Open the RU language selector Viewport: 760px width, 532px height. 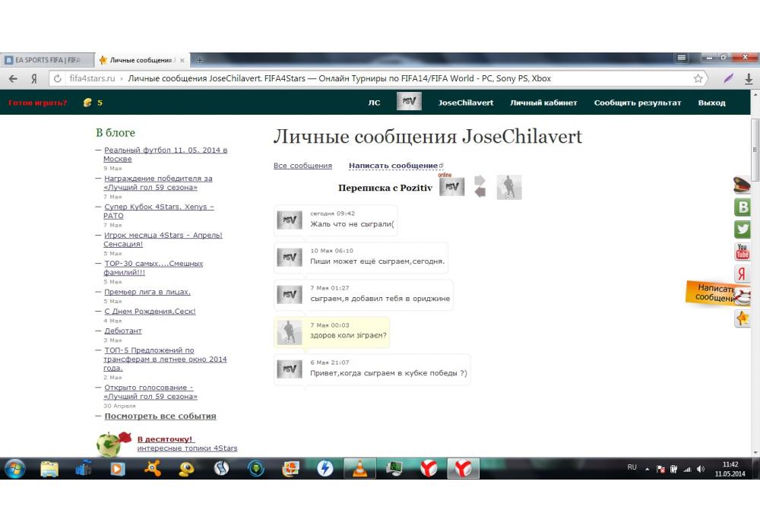632,467
